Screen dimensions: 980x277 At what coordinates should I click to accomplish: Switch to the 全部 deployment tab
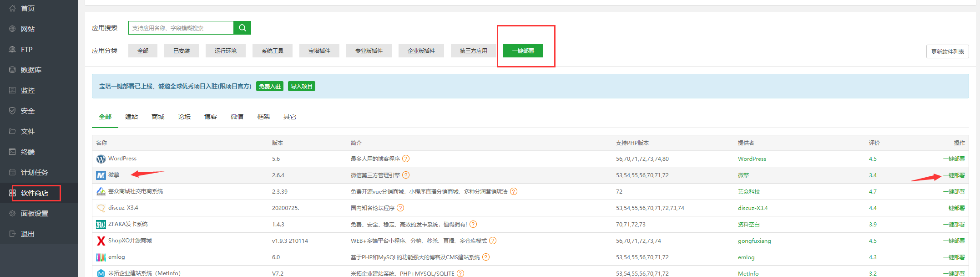(105, 117)
